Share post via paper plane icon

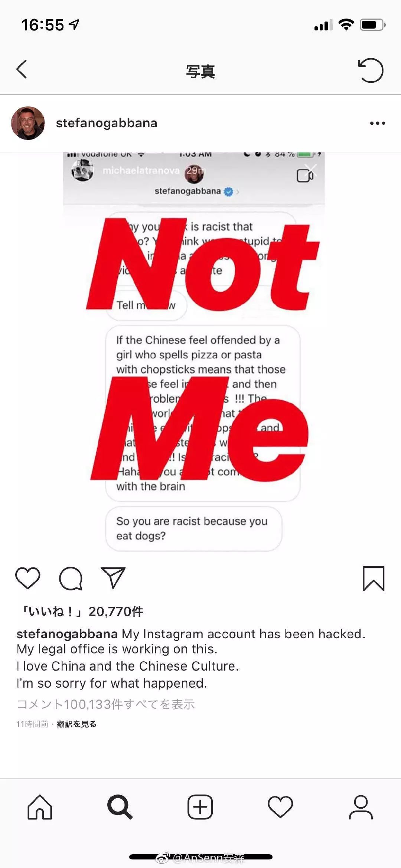click(113, 578)
